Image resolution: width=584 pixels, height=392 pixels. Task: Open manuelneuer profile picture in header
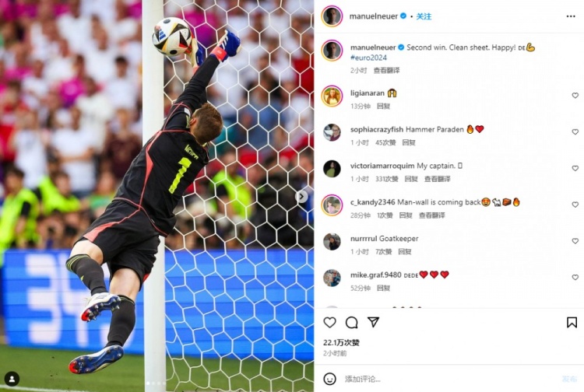332,16
